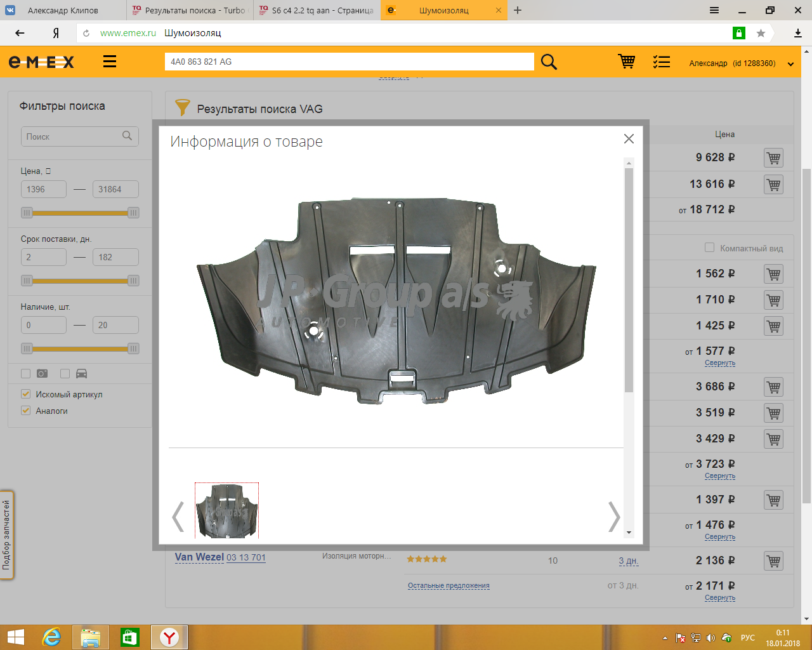Select the product thumbnail image
Screen dimensions: 812x650
[226, 510]
